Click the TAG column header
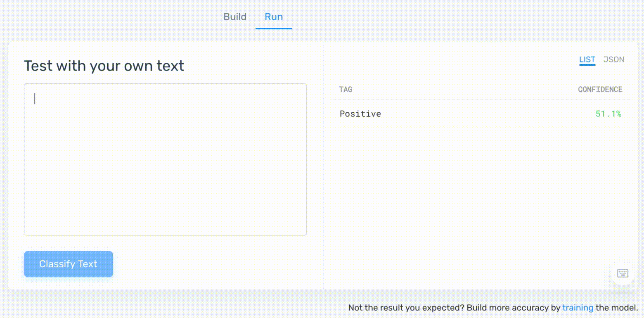Screen dimensions: 644x318 coord(346,90)
